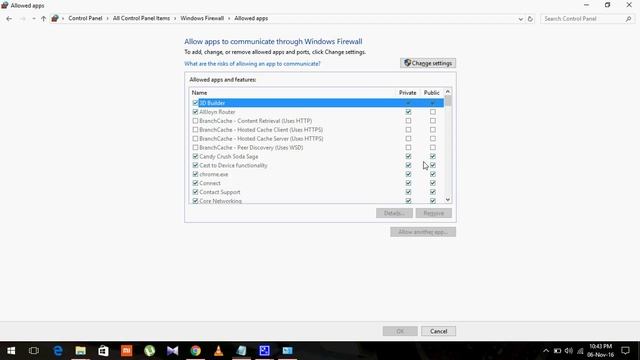Click the OK button
Viewport: 640px width, 360px height.
tap(400, 331)
